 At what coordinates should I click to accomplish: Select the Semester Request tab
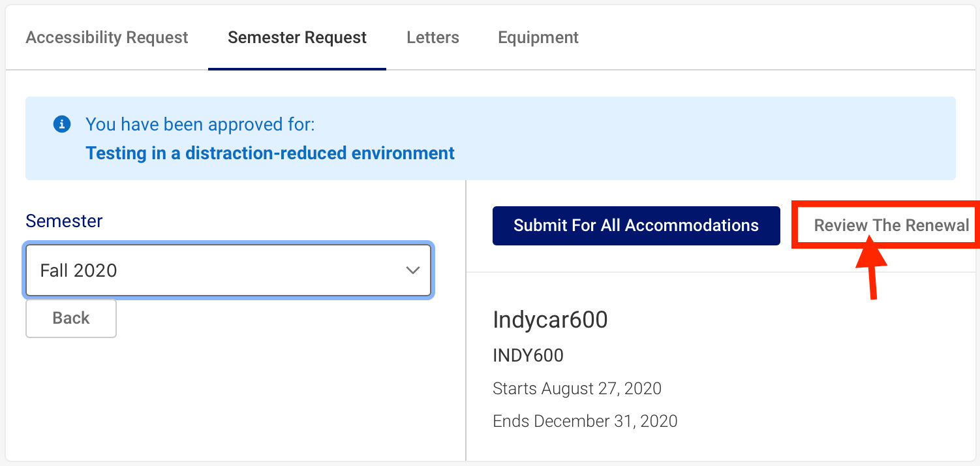pyautogui.click(x=297, y=38)
